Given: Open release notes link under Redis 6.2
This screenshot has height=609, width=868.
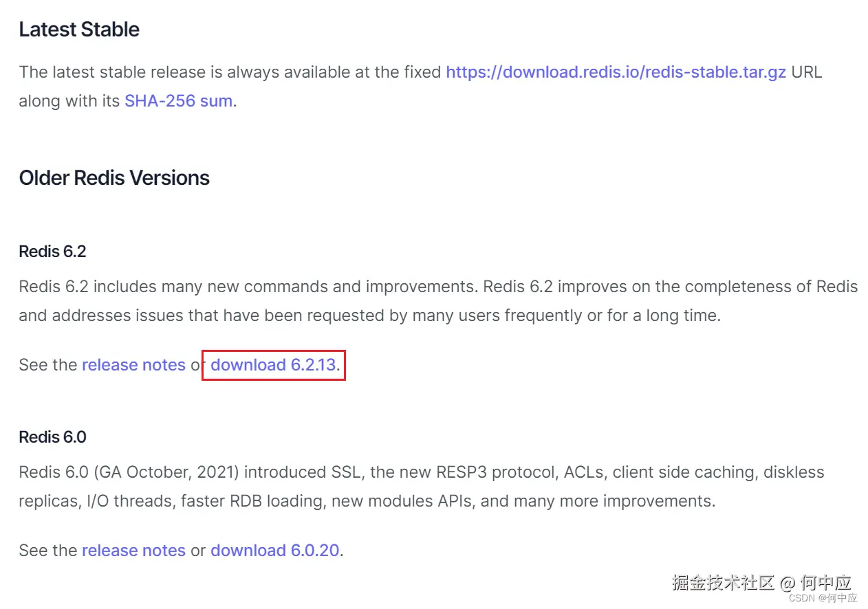Looking at the screenshot, I should point(133,365).
